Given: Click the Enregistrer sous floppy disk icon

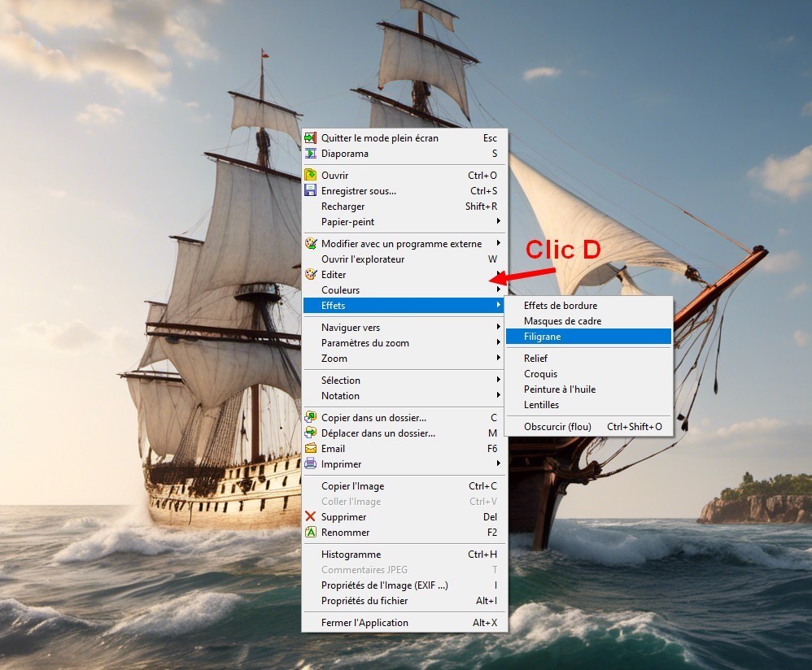Looking at the screenshot, I should [310, 190].
